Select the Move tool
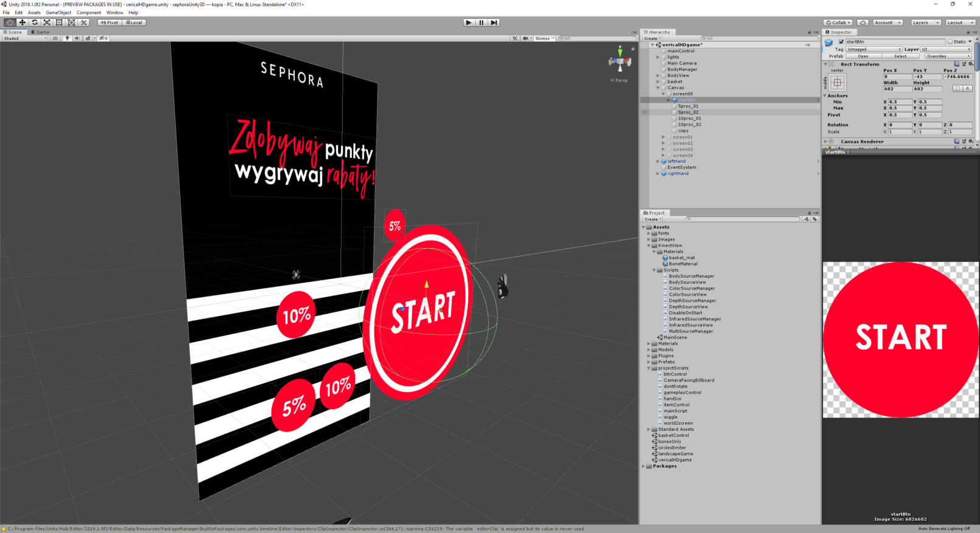Image resolution: width=980 pixels, height=533 pixels. click(22, 22)
